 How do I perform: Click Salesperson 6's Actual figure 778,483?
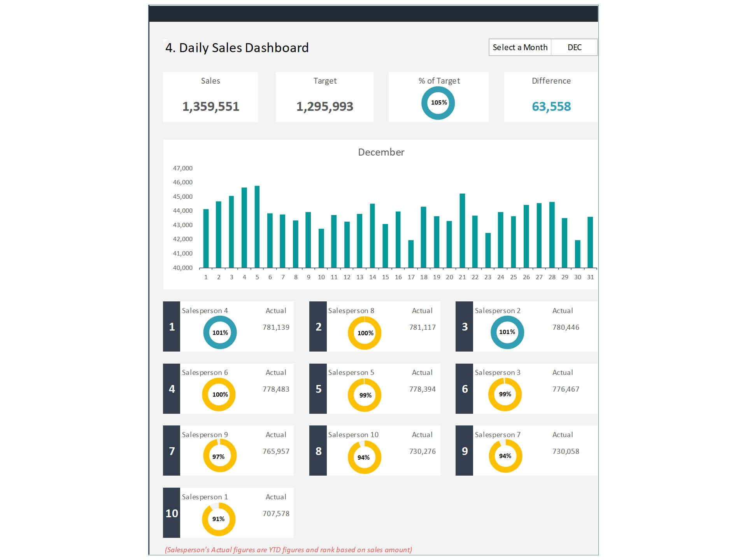(x=276, y=389)
